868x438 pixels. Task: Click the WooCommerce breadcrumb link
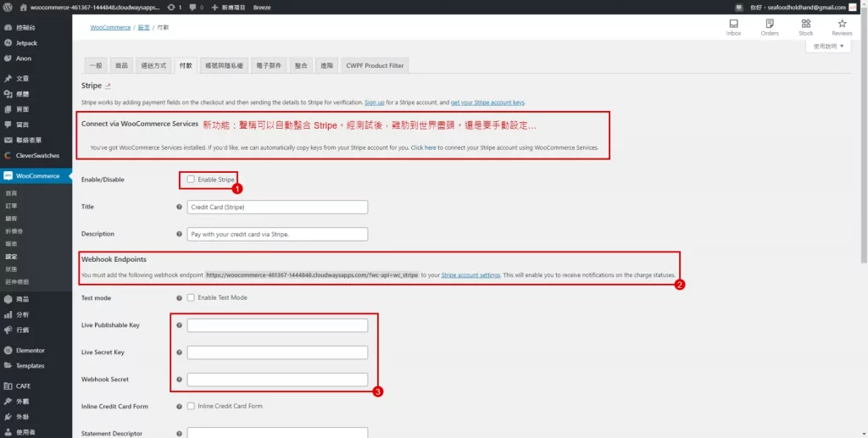click(x=110, y=27)
